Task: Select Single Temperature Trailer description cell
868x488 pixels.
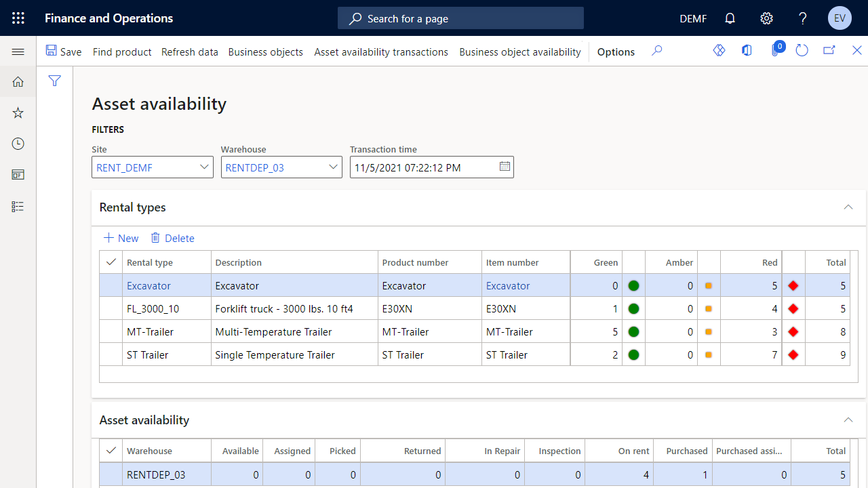Action: click(x=294, y=354)
